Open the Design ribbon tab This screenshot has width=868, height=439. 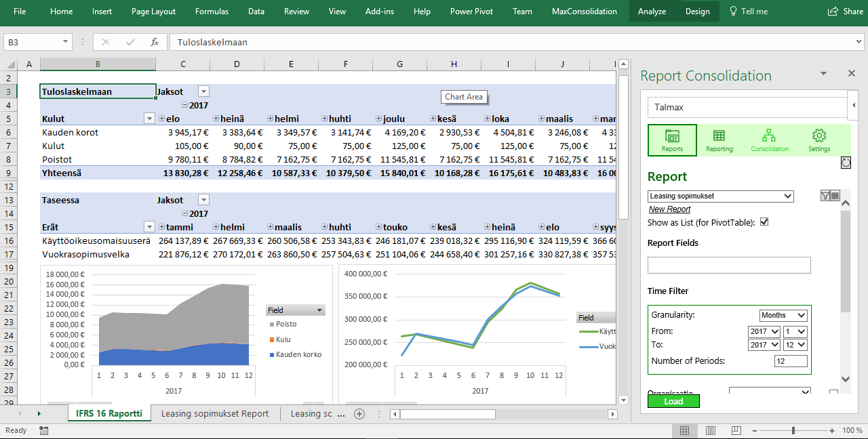pos(698,12)
